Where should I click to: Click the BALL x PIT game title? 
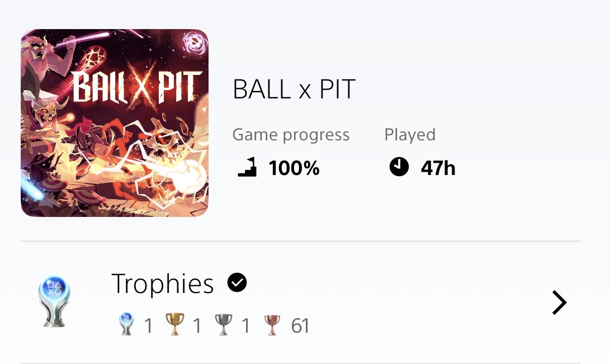pyautogui.click(x=294, y=89)
